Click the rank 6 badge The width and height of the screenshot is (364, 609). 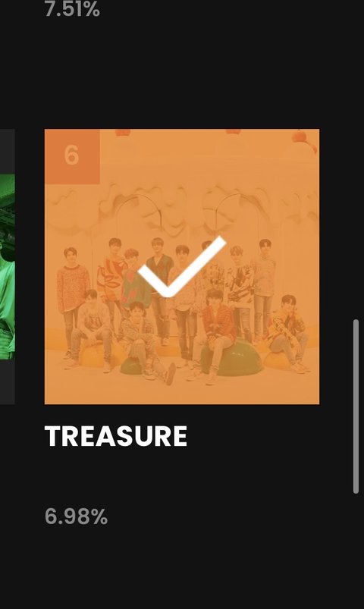[72, 156]
